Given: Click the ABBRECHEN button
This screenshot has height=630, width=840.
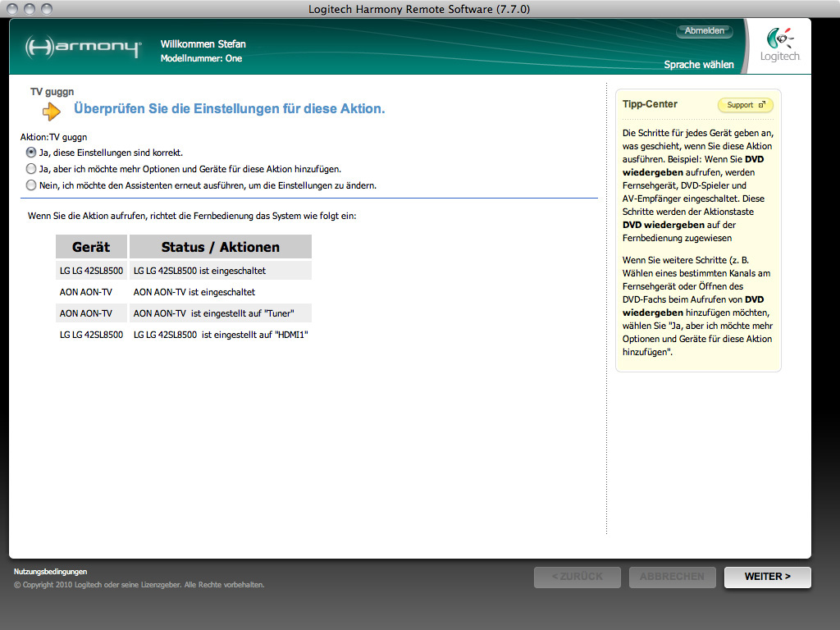Looking at the screenshot, I should click(x=672, y=577).
